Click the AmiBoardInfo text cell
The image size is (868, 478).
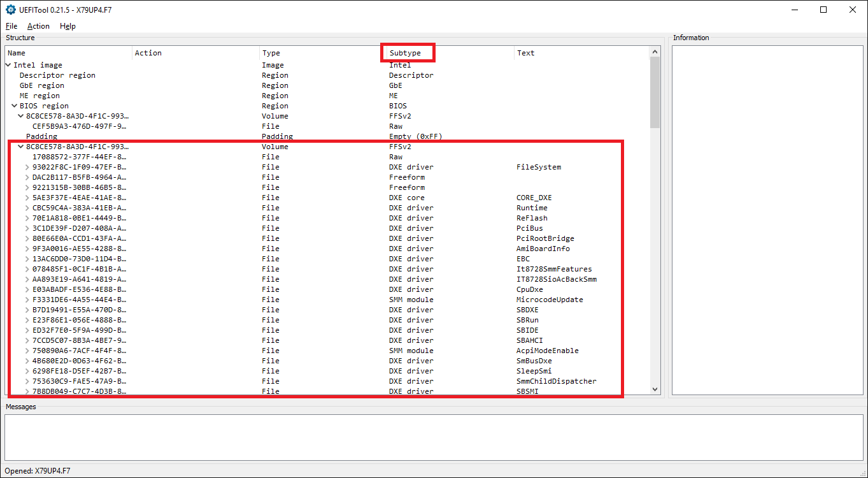click(543, 249)
